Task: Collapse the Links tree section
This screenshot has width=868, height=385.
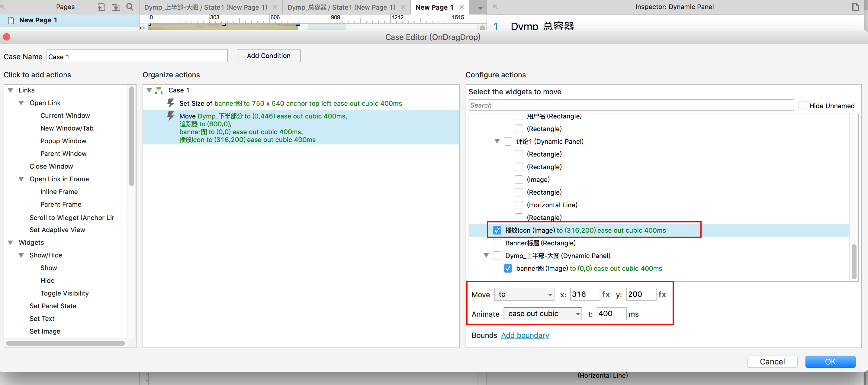Action: (11, 90)
